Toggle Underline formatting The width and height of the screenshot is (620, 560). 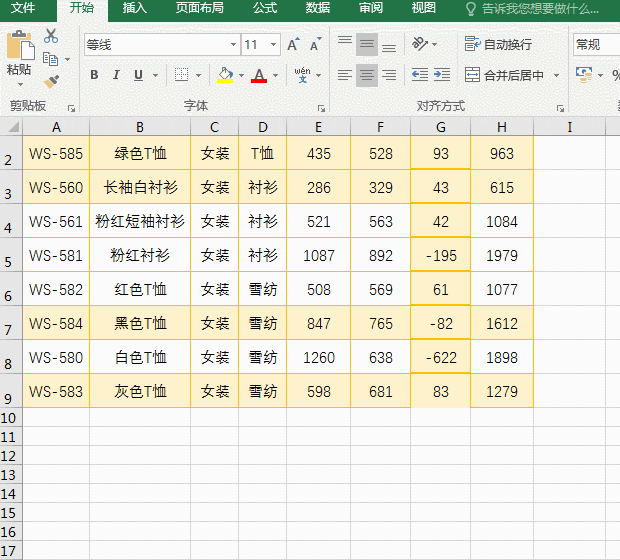138,75
